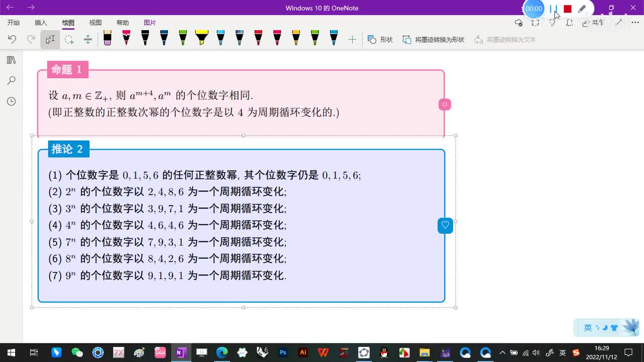Click the Undo arrow in the Draw ribbon

coord(13,39)
